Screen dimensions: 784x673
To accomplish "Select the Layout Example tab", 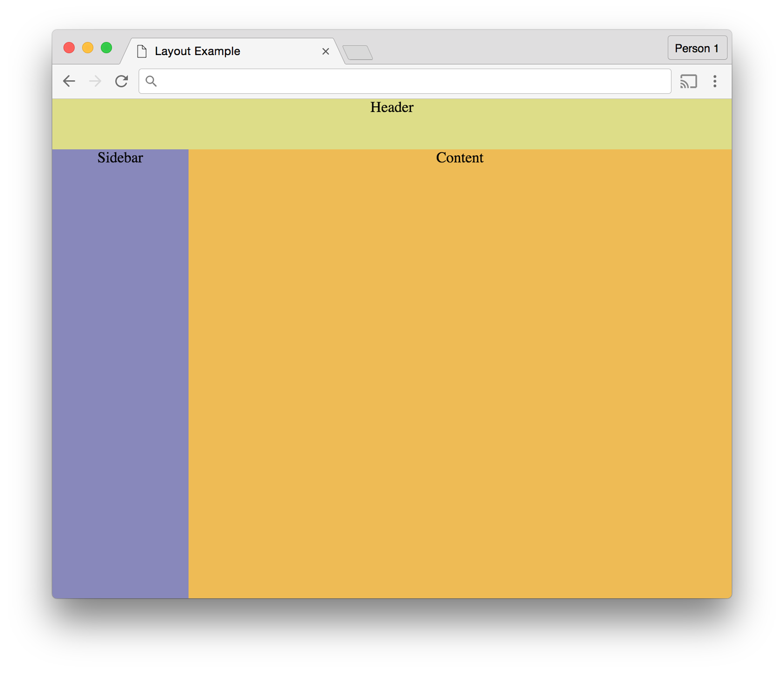I will coord(233,51).
